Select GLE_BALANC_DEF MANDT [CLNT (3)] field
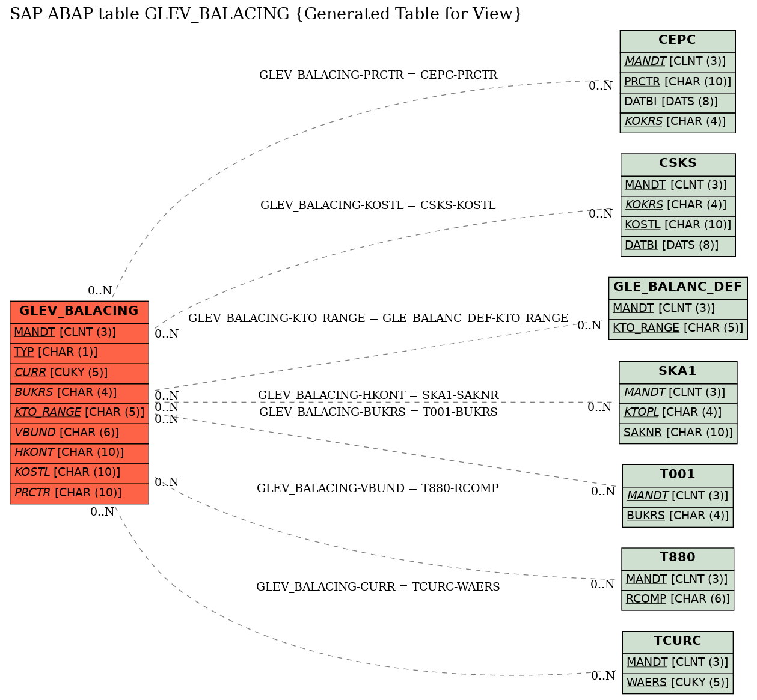 (x=678, y=309)
